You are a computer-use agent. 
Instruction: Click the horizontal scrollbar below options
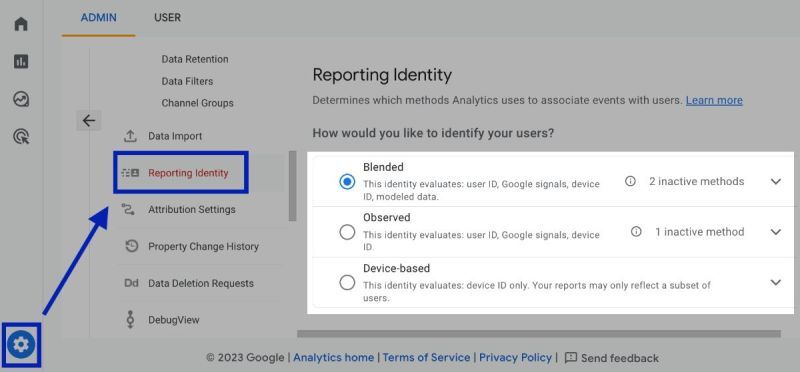pyautogui.click(x=539, y=334)
